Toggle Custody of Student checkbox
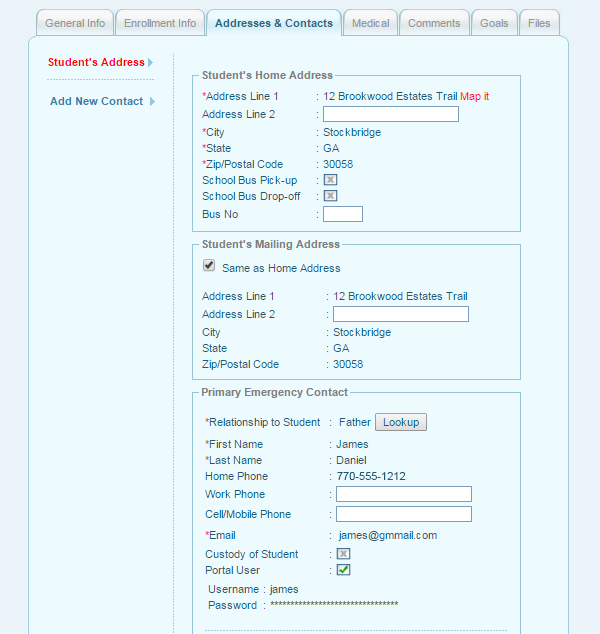 tap(343, 554)
